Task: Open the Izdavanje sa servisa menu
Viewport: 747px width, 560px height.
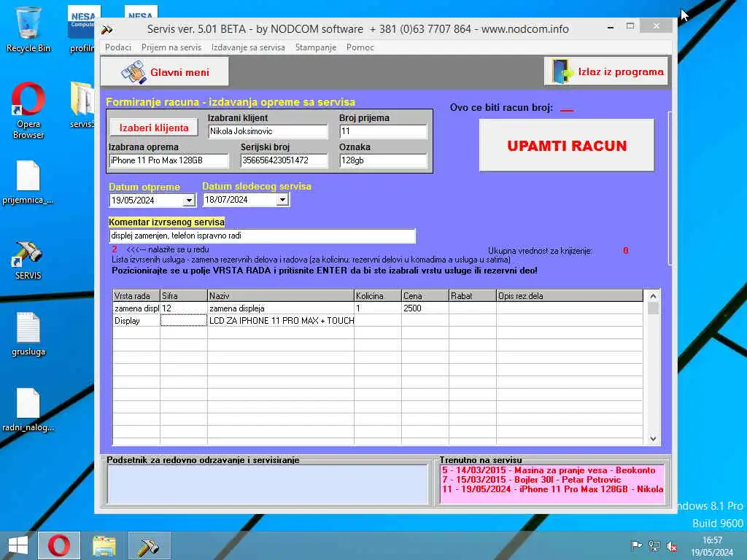Action: tap(248, 47)
